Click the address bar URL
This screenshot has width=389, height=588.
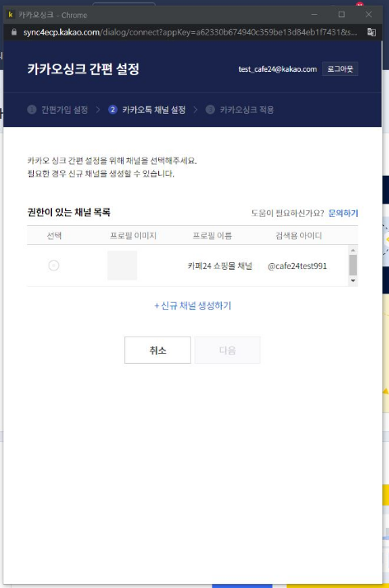190,32
